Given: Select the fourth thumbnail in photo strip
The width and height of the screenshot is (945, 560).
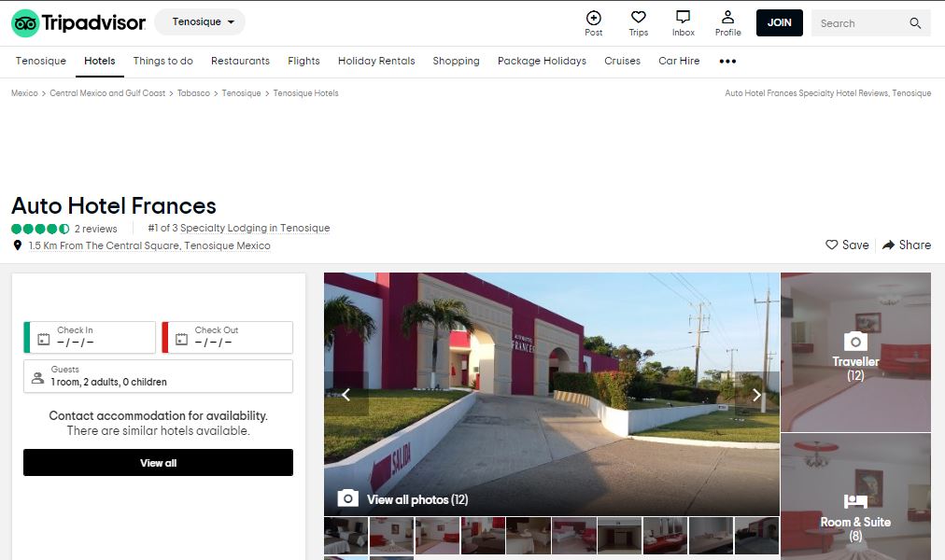Looking at the screenshot, I should [484, 536].
